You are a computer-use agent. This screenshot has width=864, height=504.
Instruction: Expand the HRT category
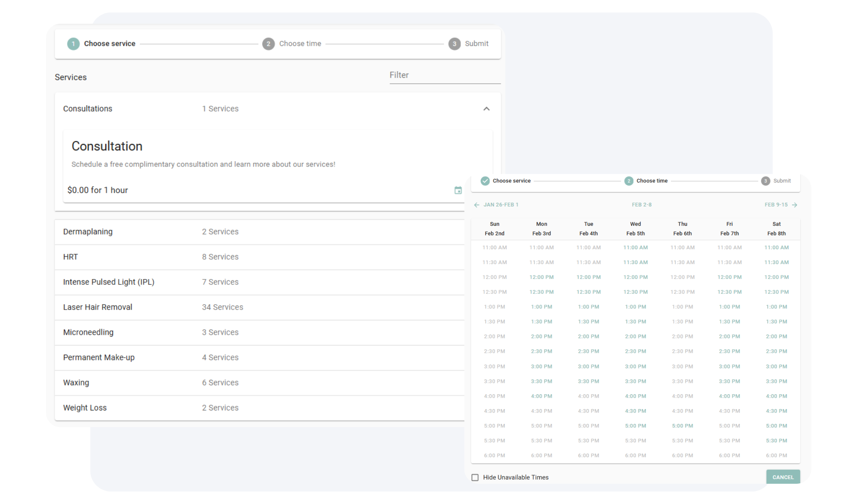[x=260, y=257]
